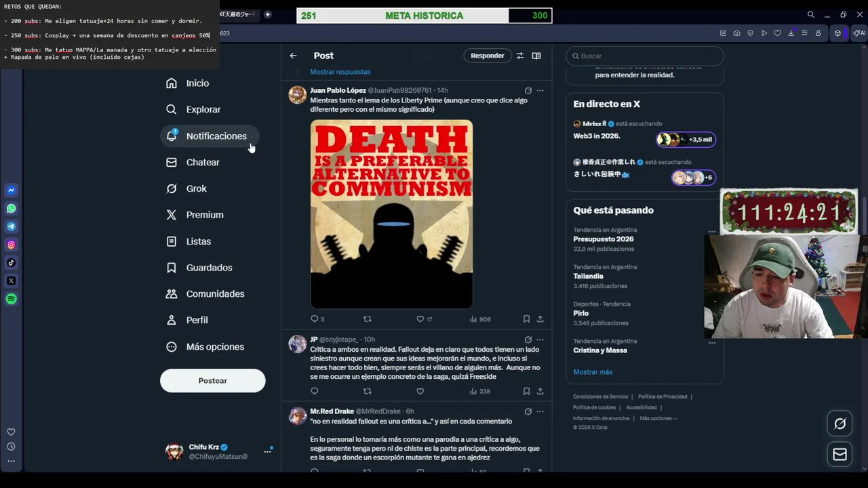Open more options on JP @soyjotape_'s post
The width and height of the screenshot is (868, 488).
[x=540, y=340]
